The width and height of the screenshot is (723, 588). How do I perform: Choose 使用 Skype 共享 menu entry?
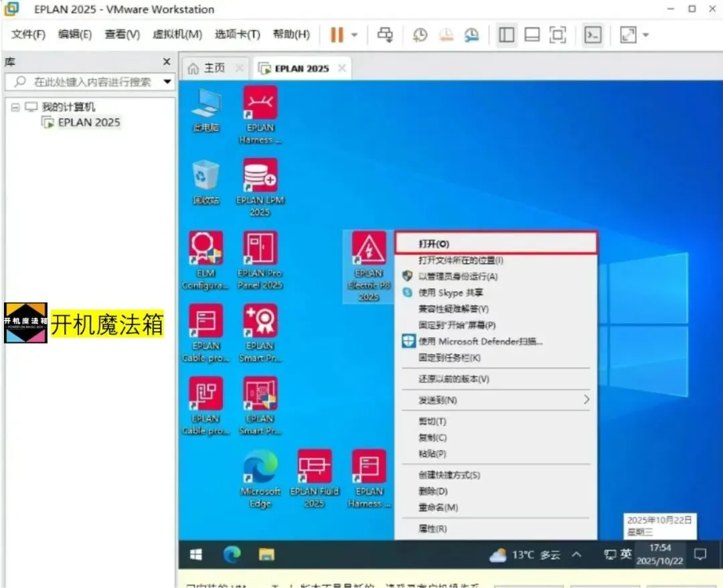coord(496,292)
